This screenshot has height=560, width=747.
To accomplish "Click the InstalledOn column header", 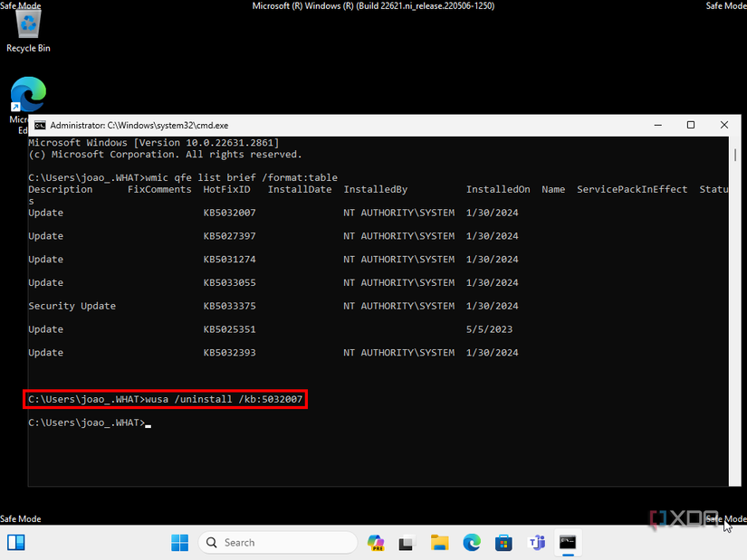I will click(498, 189).
